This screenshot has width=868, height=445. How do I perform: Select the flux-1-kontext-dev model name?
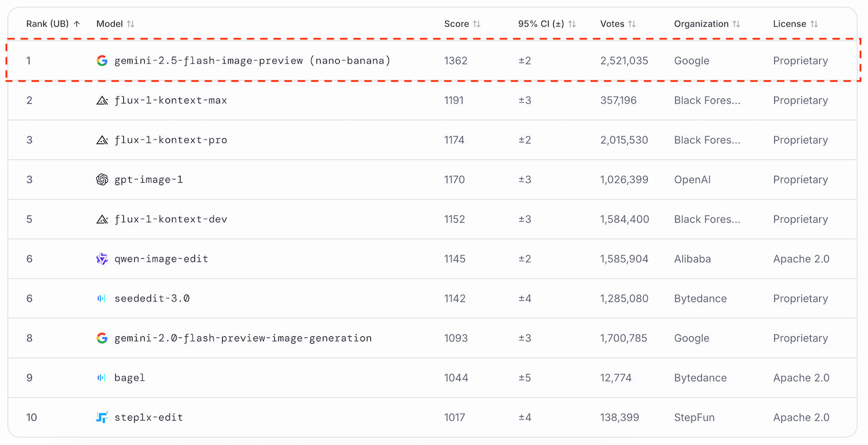(x=171, y=219)
